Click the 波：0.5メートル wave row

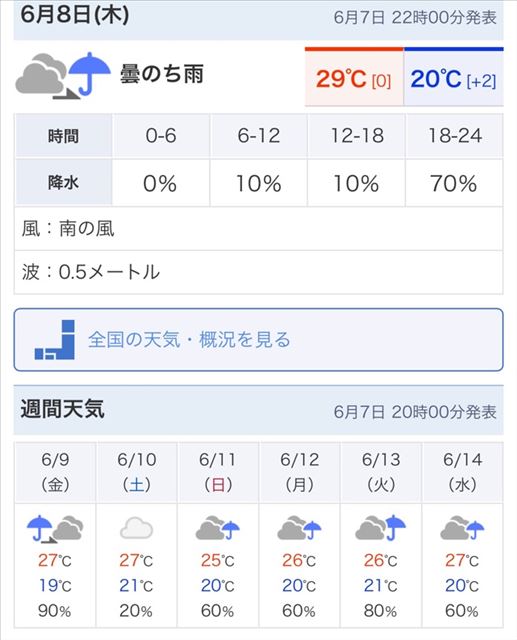coord(258,272)
